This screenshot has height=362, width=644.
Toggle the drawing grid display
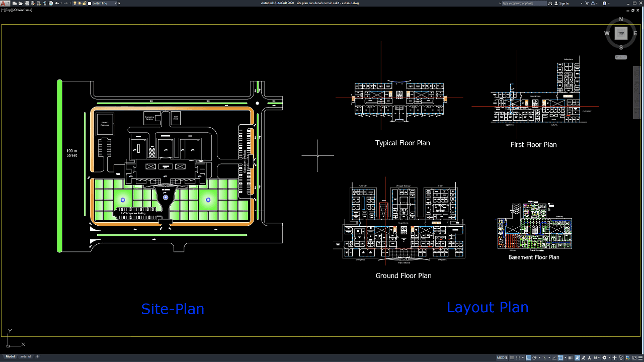(x=512, y=357)
